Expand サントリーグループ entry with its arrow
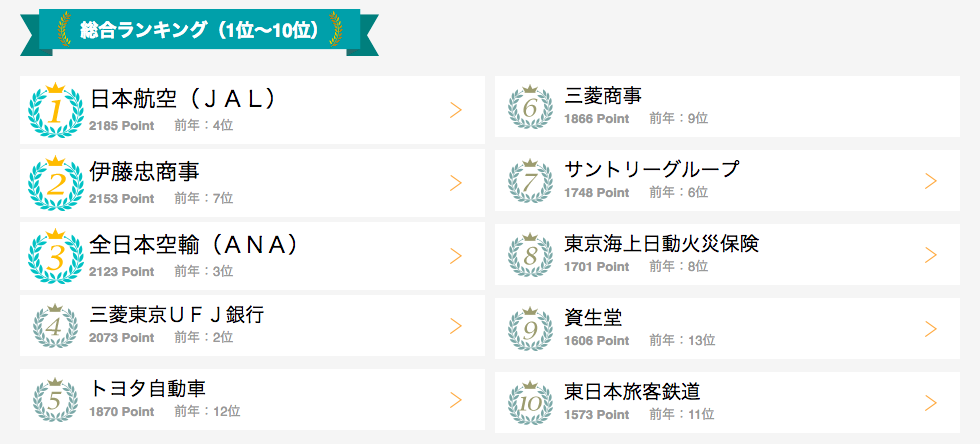 pos(931,181)
